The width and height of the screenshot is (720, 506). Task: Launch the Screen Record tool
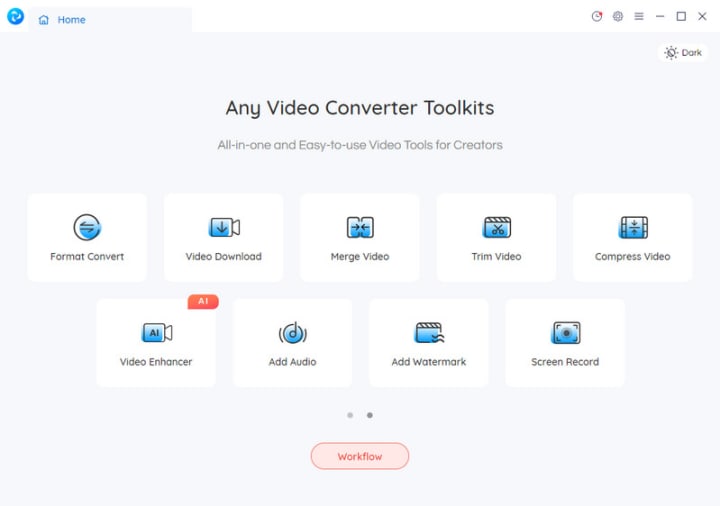pos(565,343)
